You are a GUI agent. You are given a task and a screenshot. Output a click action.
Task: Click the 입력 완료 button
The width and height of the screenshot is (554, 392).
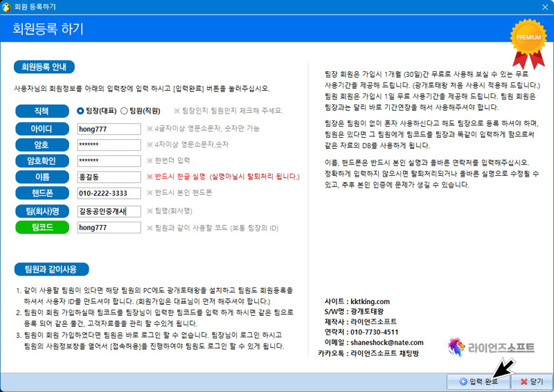[479, 382]
